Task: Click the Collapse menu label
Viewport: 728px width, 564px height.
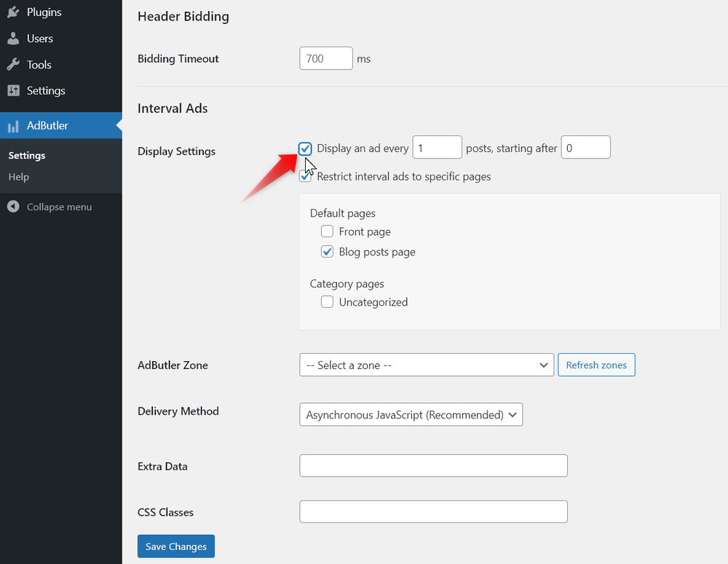Action: [x=59, y=207]
